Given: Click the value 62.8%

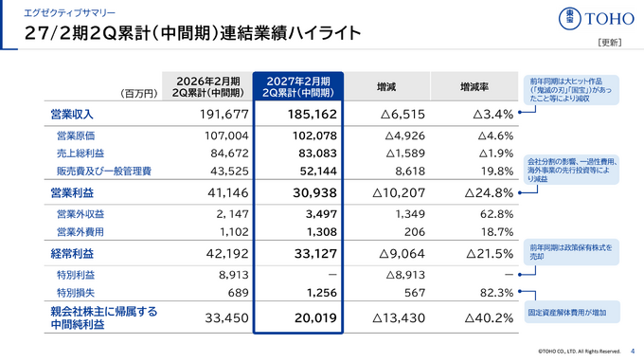Looking at the screenshot, I should [497, 214].
